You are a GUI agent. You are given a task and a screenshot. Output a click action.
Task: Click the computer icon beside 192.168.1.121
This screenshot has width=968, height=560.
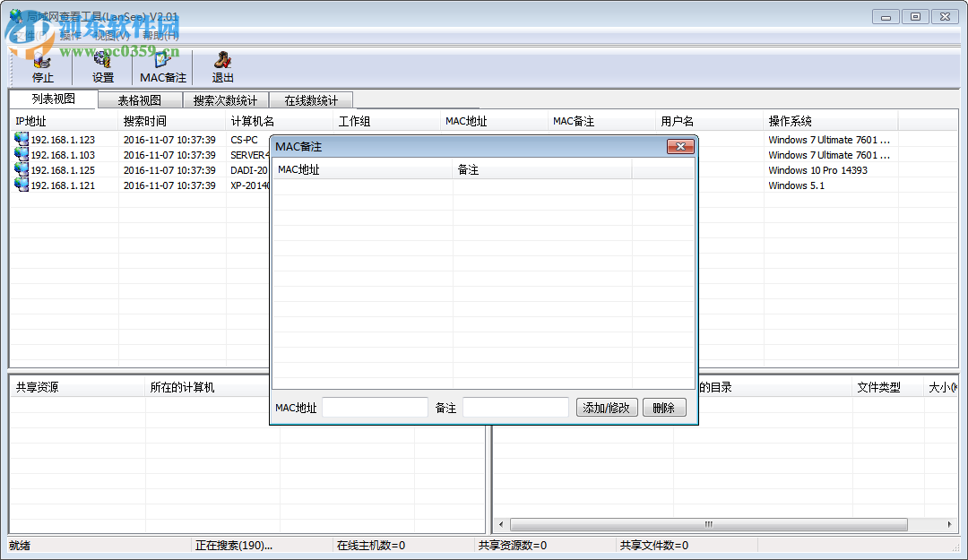[x=20, y=185]
